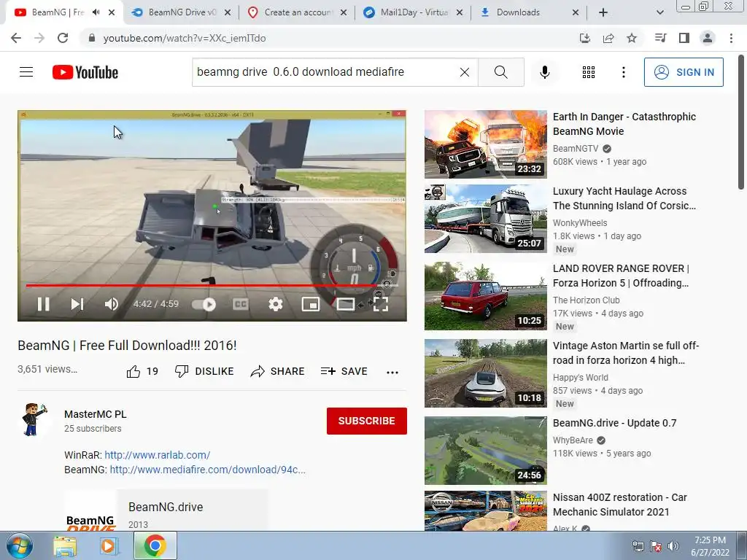Open Nissan 400Z restoration video title
Screen dimensions: 747x560
point(620,505)
